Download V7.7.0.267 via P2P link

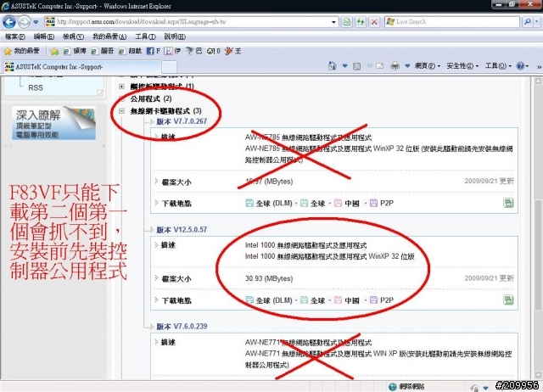[382, 204]
